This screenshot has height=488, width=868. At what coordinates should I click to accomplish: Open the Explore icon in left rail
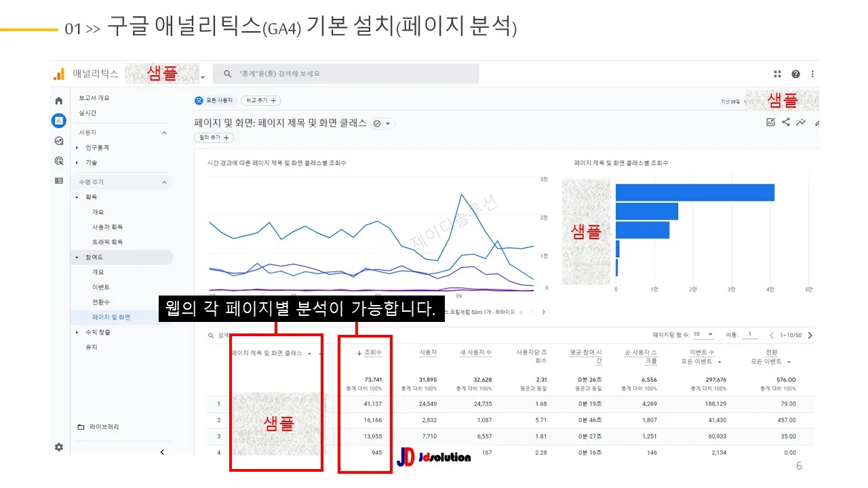pyautogui.click(x=59, y=141)
